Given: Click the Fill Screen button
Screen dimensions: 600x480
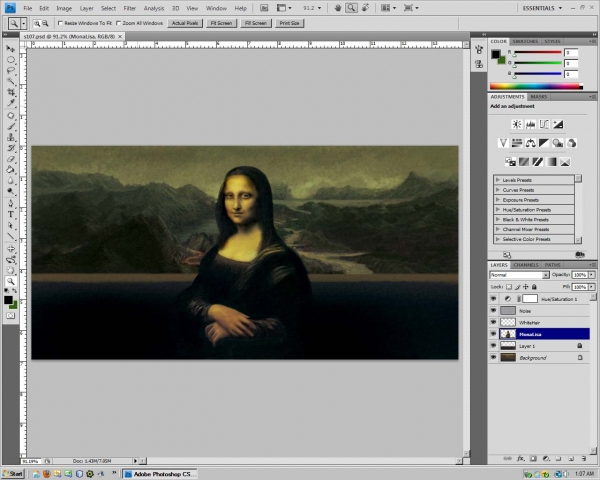Looking at the screenshot, I should [x=256, y=23].
